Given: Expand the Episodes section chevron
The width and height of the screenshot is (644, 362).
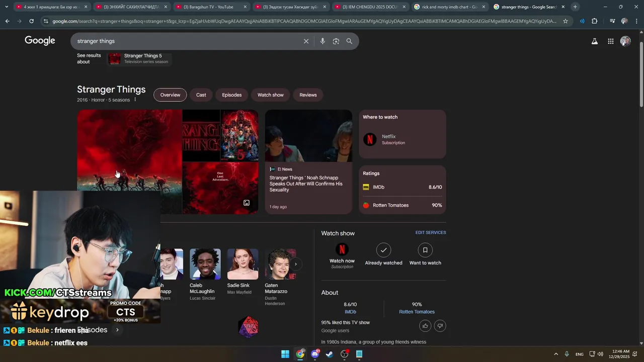Looking at the screenshot, I should [x=117, y=330].
